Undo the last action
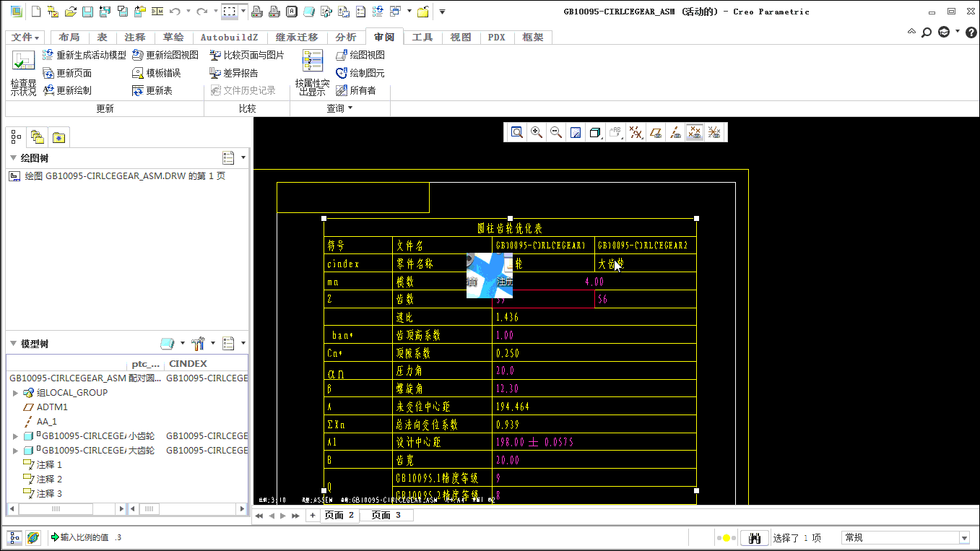Viewport: 980px width, 551px height. [x=175, y=12]
